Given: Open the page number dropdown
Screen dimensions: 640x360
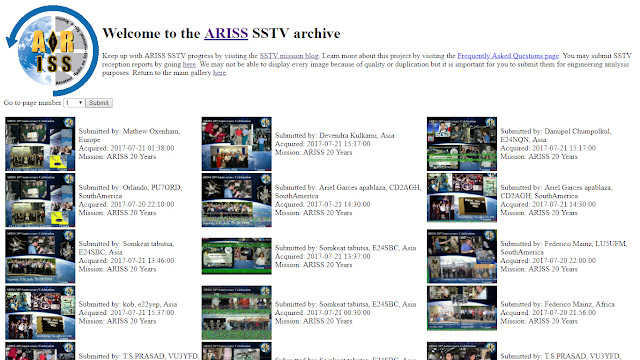Looking at the screenshot, I should [x=74, y=103].
